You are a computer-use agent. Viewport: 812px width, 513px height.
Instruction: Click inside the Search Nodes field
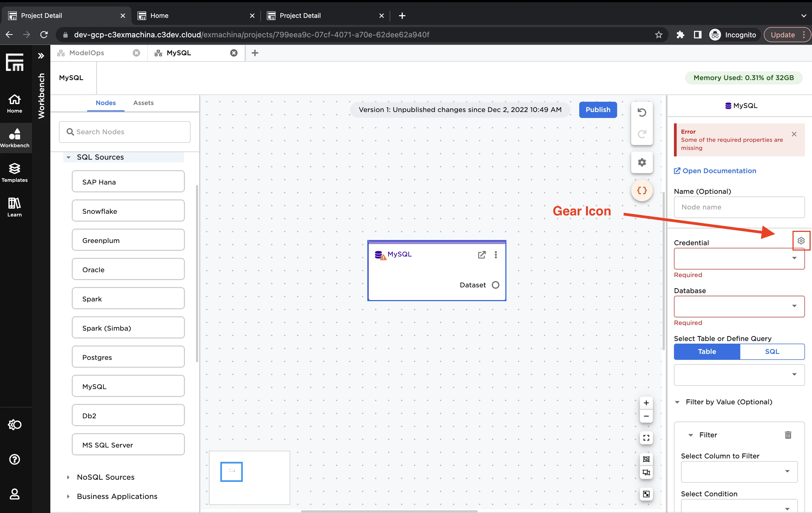(x=125, y=132)
